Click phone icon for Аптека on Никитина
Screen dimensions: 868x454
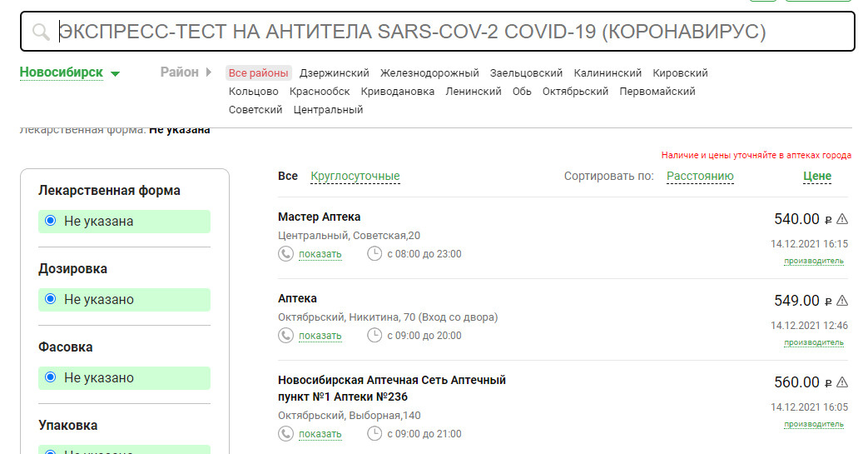click(285, 336)
